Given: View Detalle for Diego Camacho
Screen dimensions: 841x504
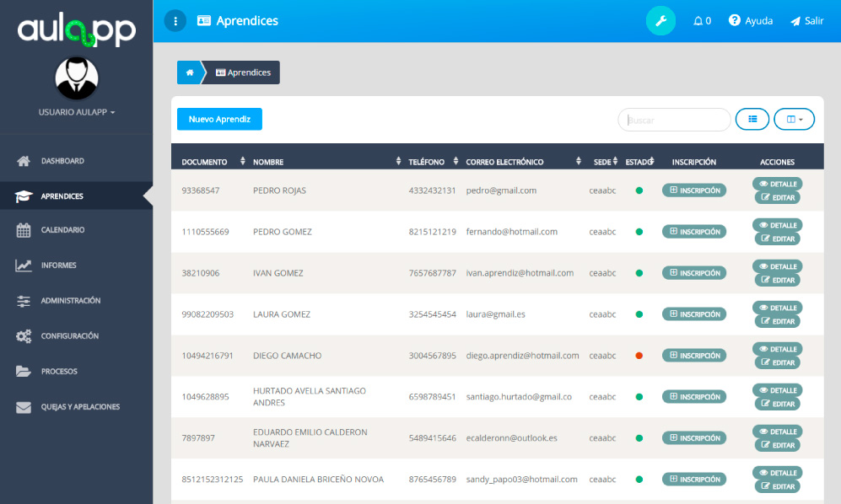Looking at the screenshot, I should coord(777,349).
